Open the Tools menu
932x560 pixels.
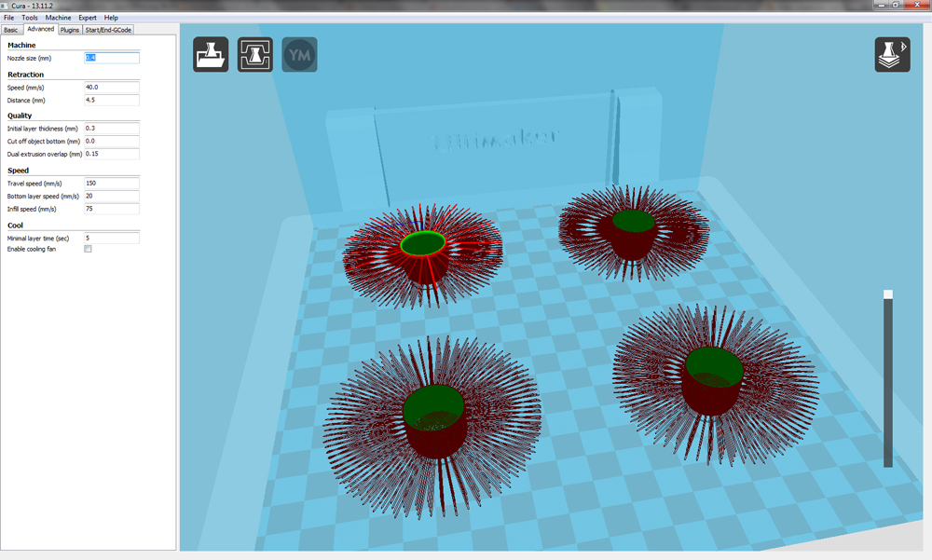point(30,18)
